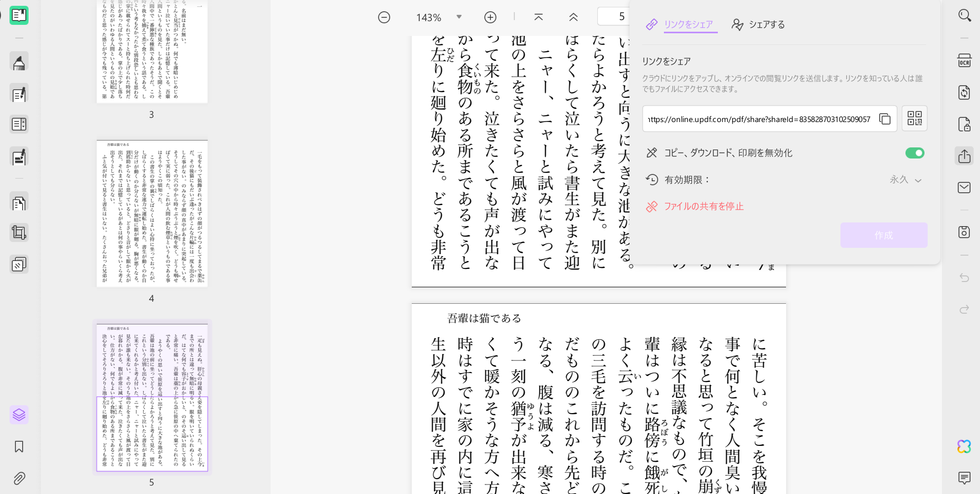Open the Bookmarks panel
The image size is (980, 494).
pos(19,447)
